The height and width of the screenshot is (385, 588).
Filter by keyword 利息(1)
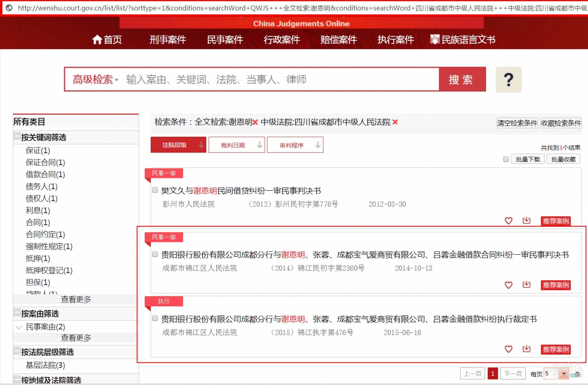pos(38,210)
